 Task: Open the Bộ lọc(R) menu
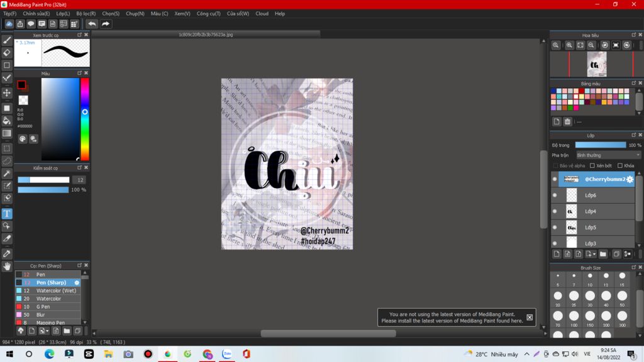(86, 14)
